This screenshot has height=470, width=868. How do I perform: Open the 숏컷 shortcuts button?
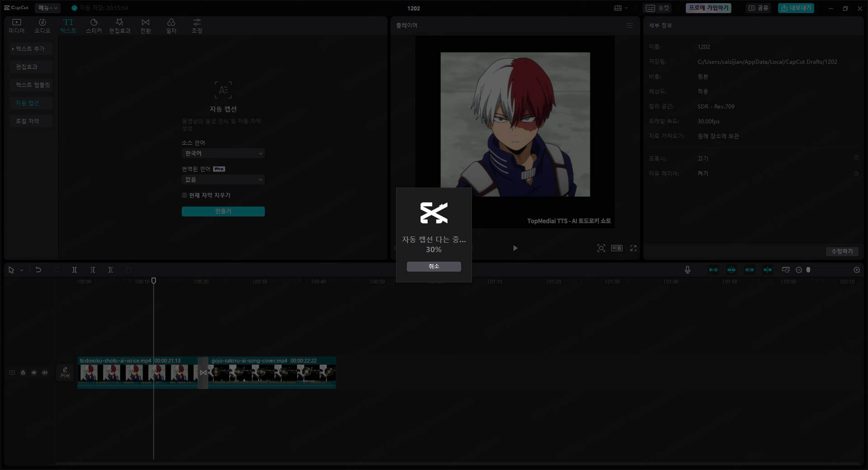point(657,8)
